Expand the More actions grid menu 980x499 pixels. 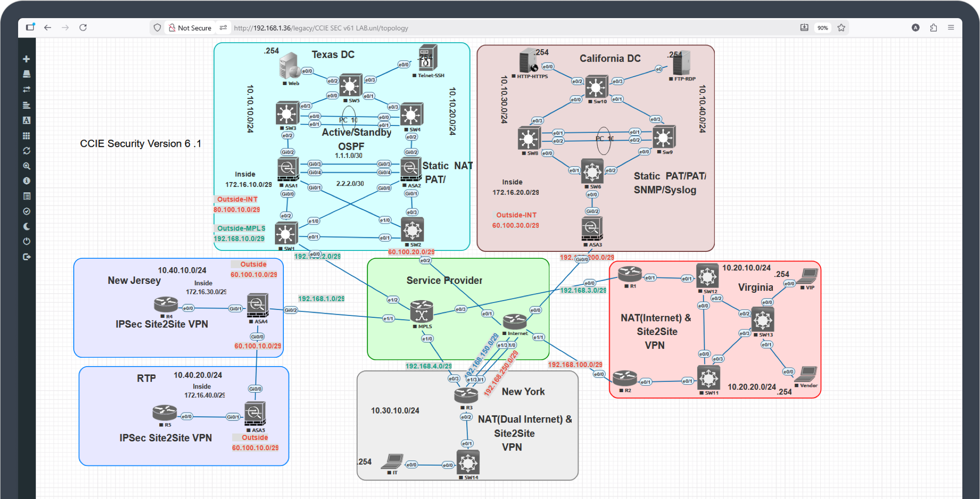(x=26, y=136)
